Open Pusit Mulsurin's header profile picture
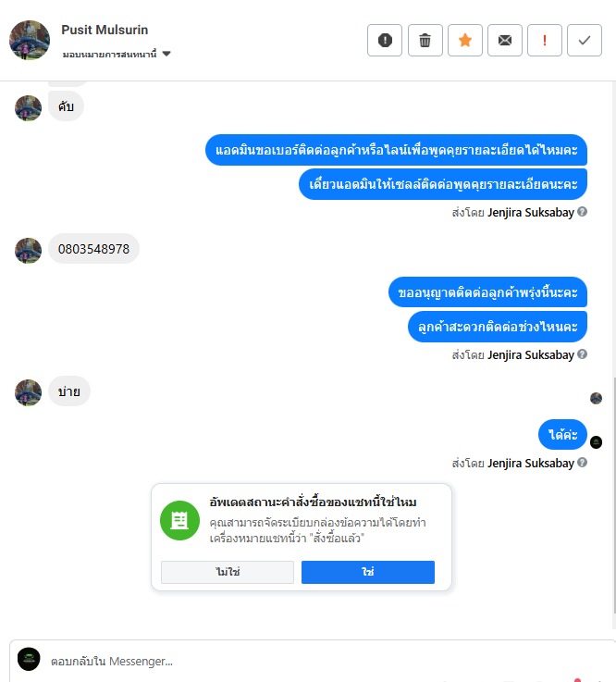The image size is (616, 682). coord(30,40)
